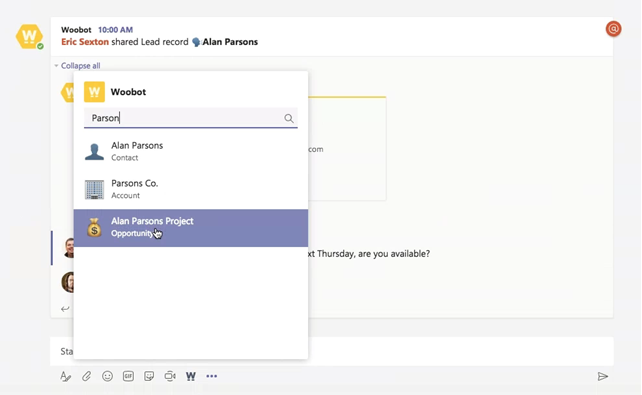Open the Format text tool

[x=66, y=376]
